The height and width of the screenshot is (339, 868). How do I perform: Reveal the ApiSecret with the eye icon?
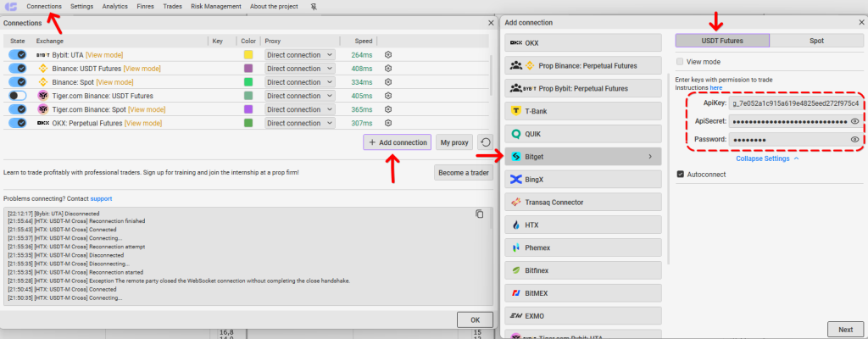click(854, 121)
